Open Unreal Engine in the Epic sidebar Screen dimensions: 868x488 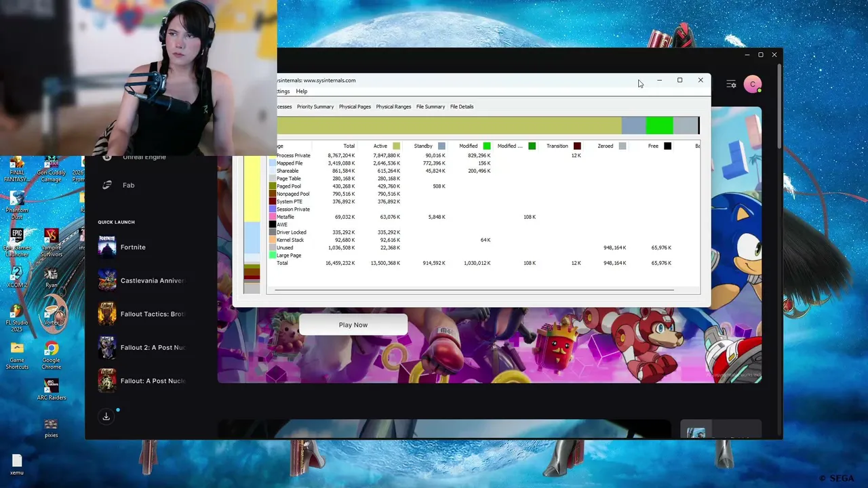coord(144,157)
